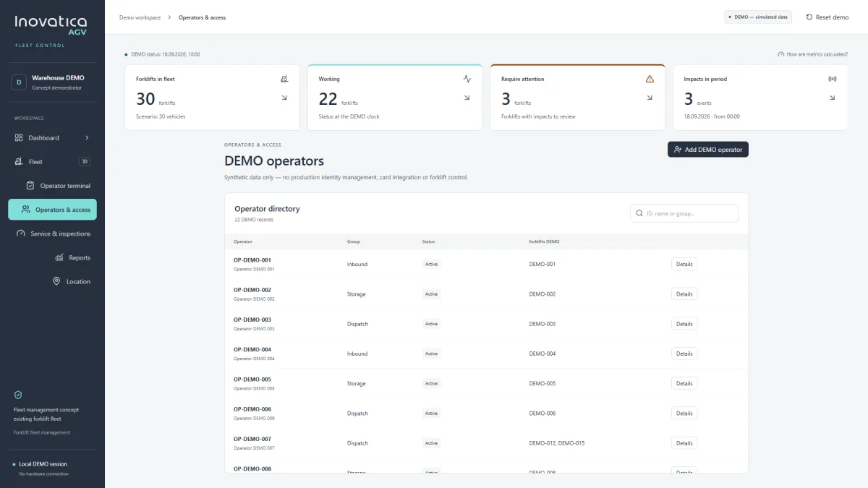This screenshot has width=868, height=488.
Task: Click the arrow in Working card
Action: pos(467,98)
